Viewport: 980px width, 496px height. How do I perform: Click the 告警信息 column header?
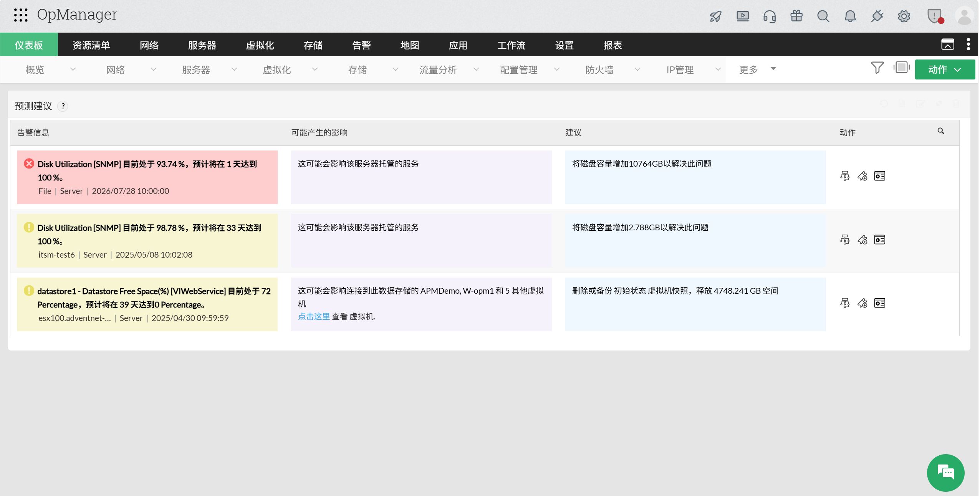[x=33, y=132]
